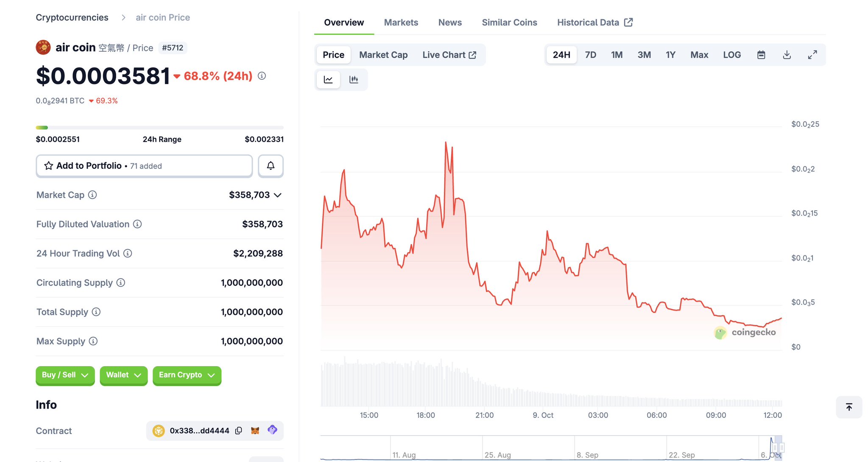The height and width of the screenshot is (462, 868).
Task: Go to Cryptocurrencies breadcrumb link
Action: 72,17
